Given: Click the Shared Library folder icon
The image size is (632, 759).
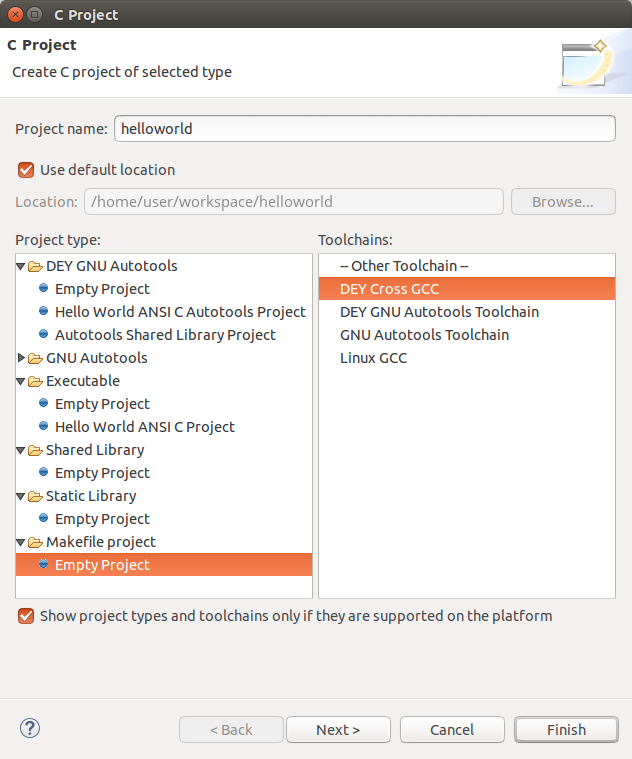Looking at the screenshot, I should 36,450.
